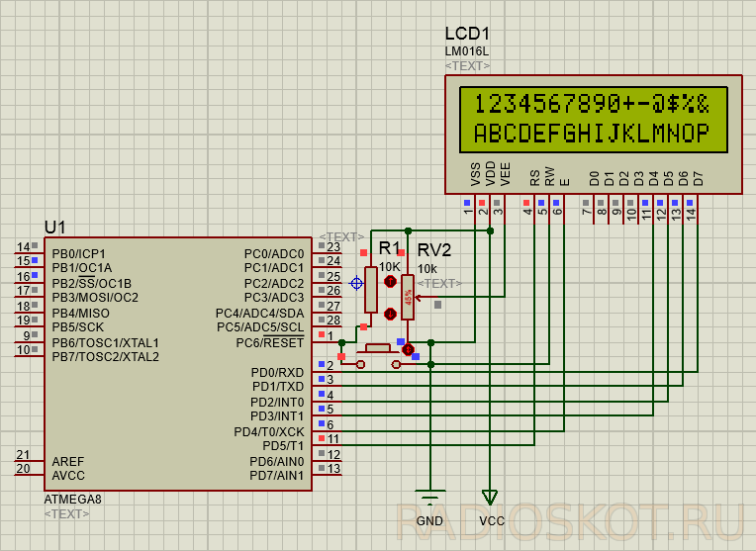
Task: Click the PD0/RXD pin label
Action: (277, 373)
